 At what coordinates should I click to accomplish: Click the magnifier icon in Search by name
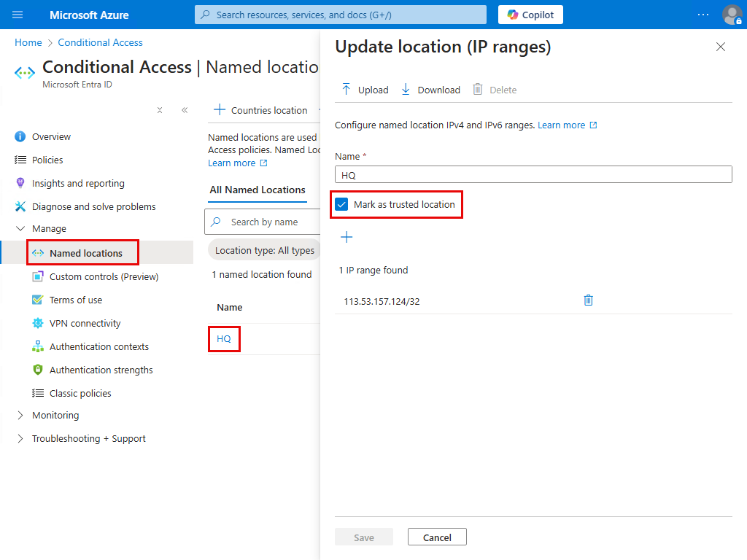point(216,222)
